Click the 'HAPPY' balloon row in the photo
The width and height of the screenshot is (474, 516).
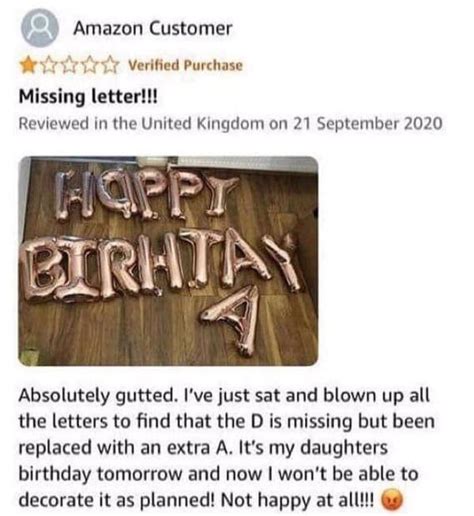click(147, 197)
